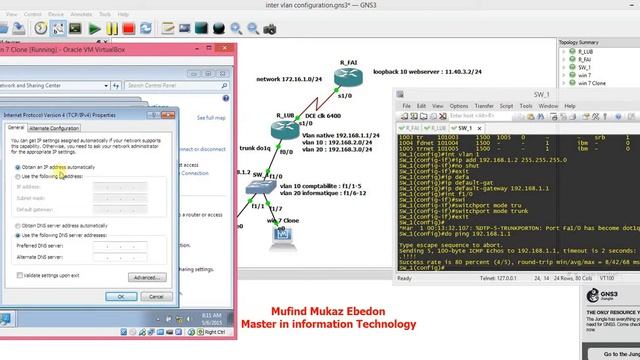Viewport: 640px width, 360px height.
Task: Select Obtain DNS server address automatically
Action: pyautogui.click(x=18, y=226)
